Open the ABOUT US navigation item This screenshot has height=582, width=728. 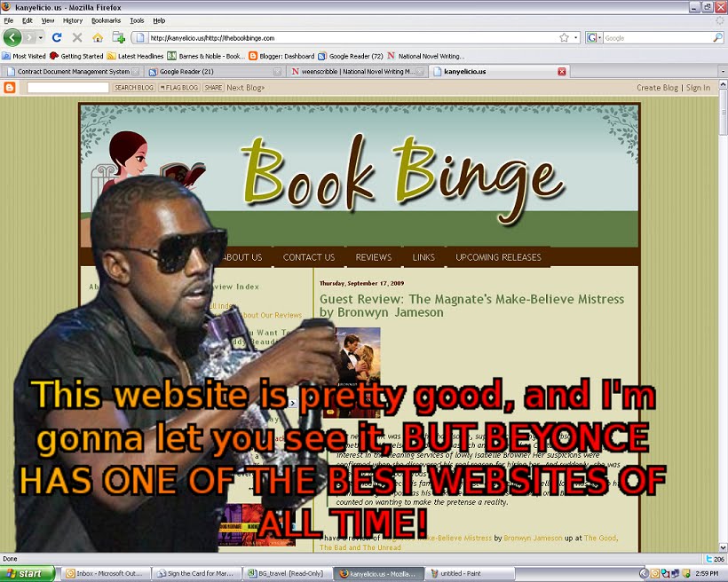pos(241,257)
